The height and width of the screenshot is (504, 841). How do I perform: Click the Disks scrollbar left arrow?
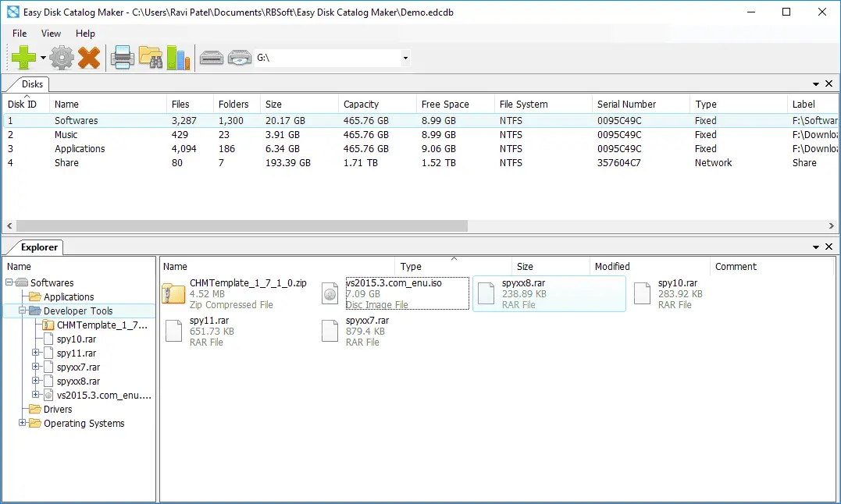[9, 226]
